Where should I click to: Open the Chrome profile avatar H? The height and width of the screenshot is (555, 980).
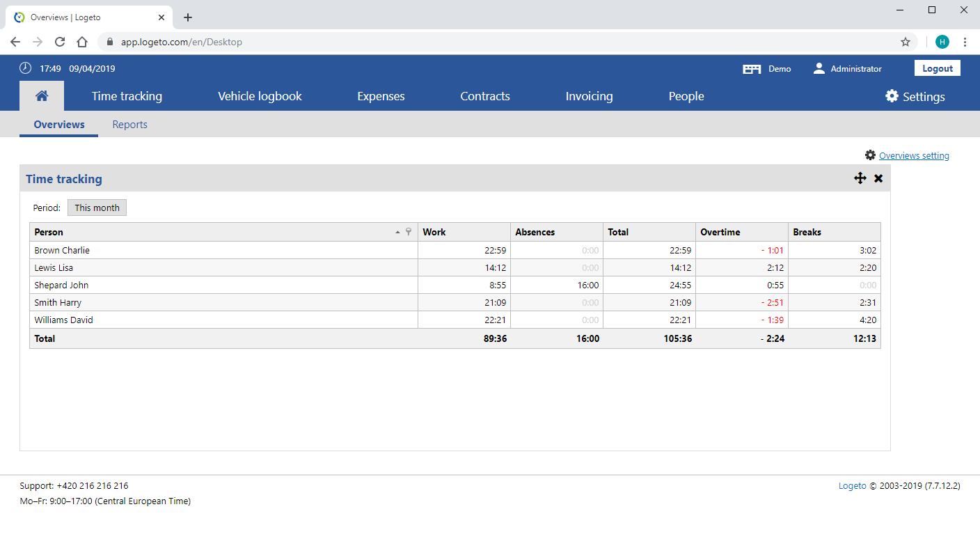click(x=942, y=42)
